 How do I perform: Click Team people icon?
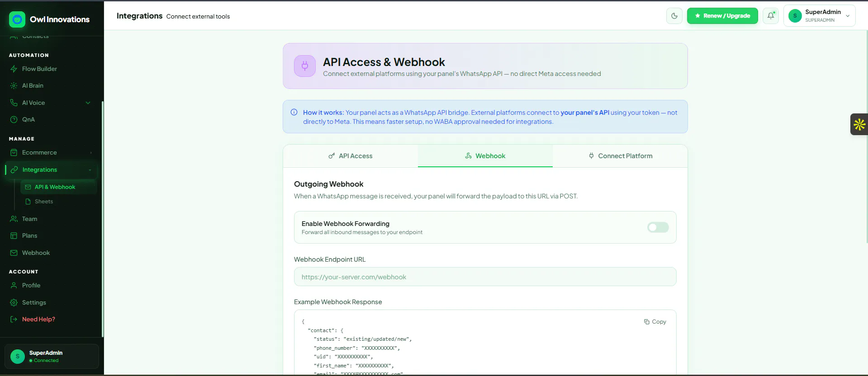tap(14, 219)
